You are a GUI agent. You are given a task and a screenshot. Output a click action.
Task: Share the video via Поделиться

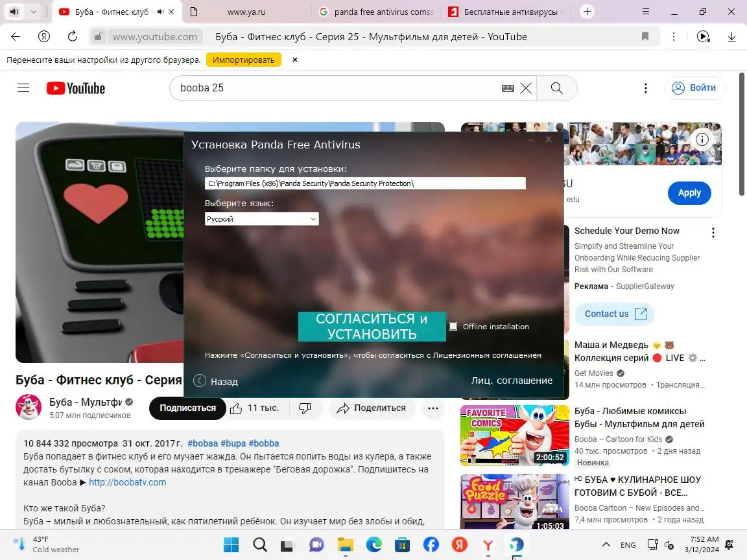tap(371, 408)
